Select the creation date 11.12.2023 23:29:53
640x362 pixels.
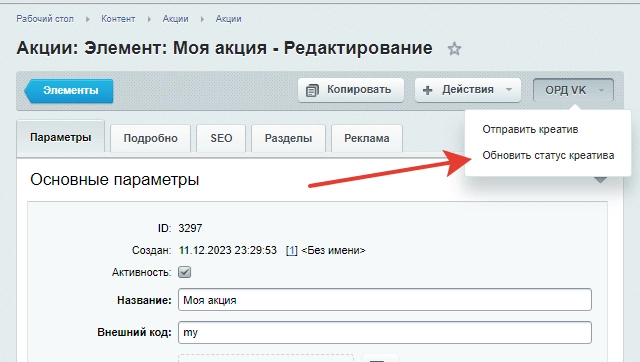pos(228,250)
